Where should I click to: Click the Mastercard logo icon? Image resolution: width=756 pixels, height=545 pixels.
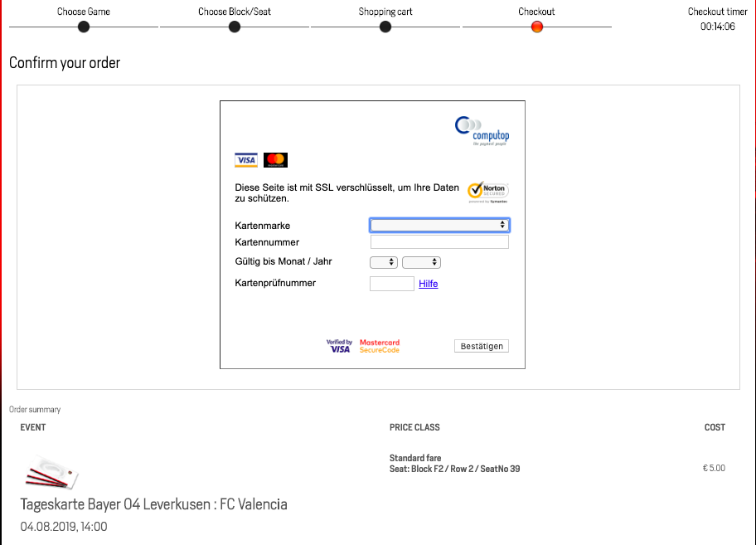tap(275, 160)
